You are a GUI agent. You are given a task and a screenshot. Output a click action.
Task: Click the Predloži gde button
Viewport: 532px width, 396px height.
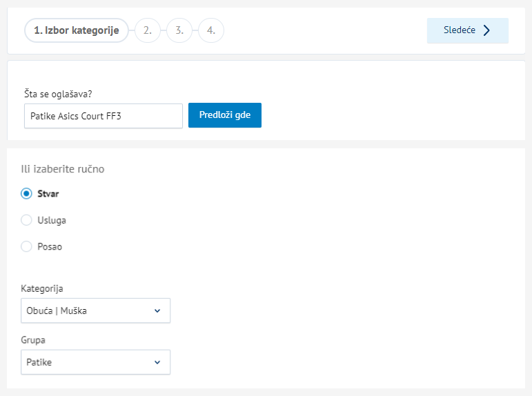pyautogui.click(x=225, y=115)
